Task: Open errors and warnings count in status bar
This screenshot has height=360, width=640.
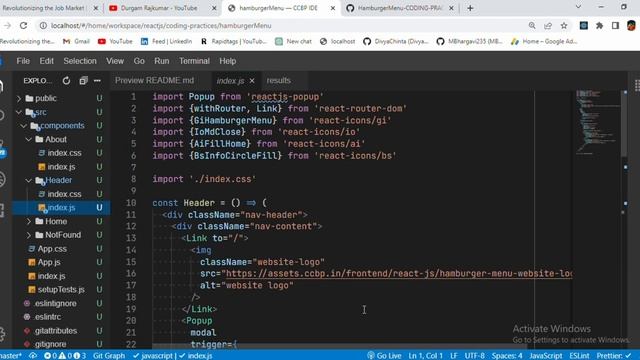Action: click(65, 356)
